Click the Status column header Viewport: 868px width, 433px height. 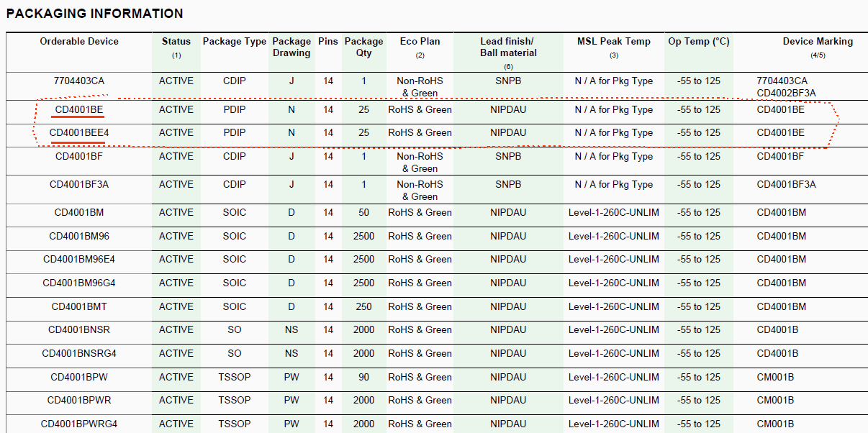176,42
